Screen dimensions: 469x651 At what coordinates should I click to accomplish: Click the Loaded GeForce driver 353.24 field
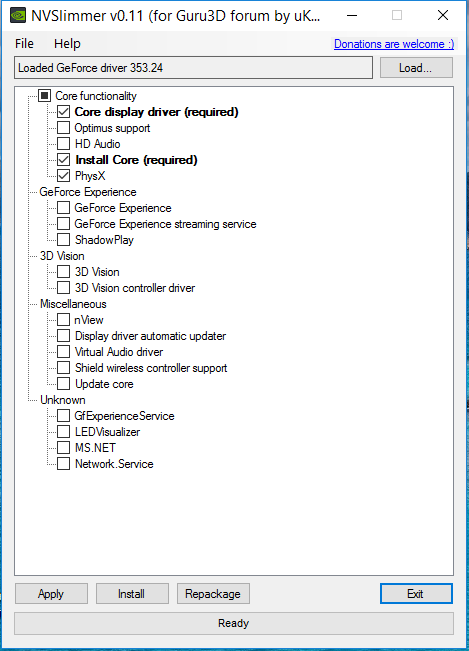click(193, 68)
